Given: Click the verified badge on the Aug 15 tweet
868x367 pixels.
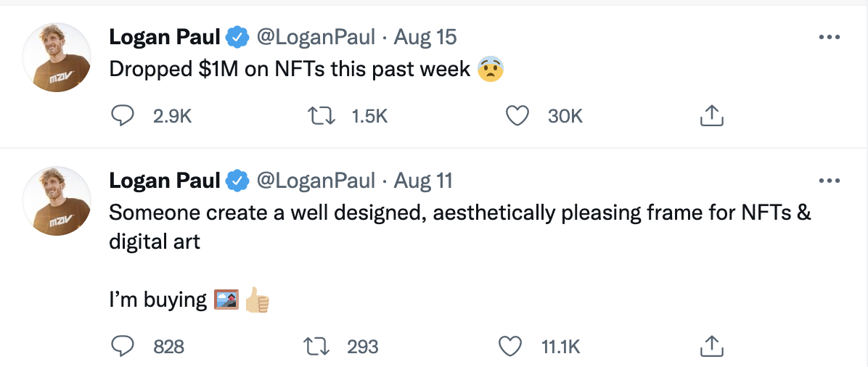Looking at the screenshot, I should click(x=238, y=37).
